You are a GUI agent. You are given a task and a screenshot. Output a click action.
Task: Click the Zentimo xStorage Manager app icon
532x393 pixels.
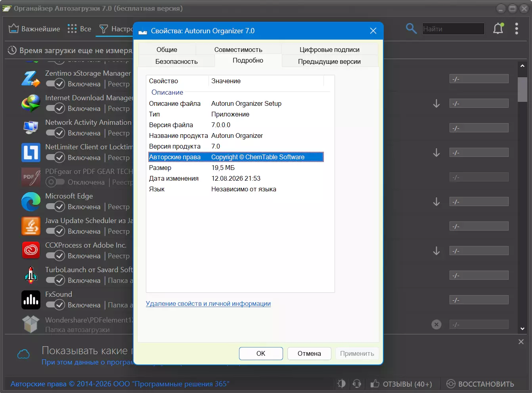[x=31, y=79]
